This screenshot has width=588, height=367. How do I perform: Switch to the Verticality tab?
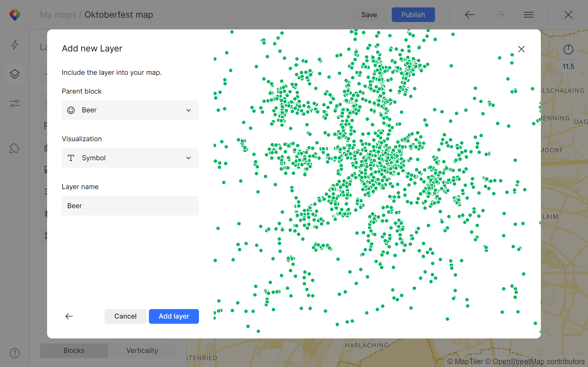(142, 350)
